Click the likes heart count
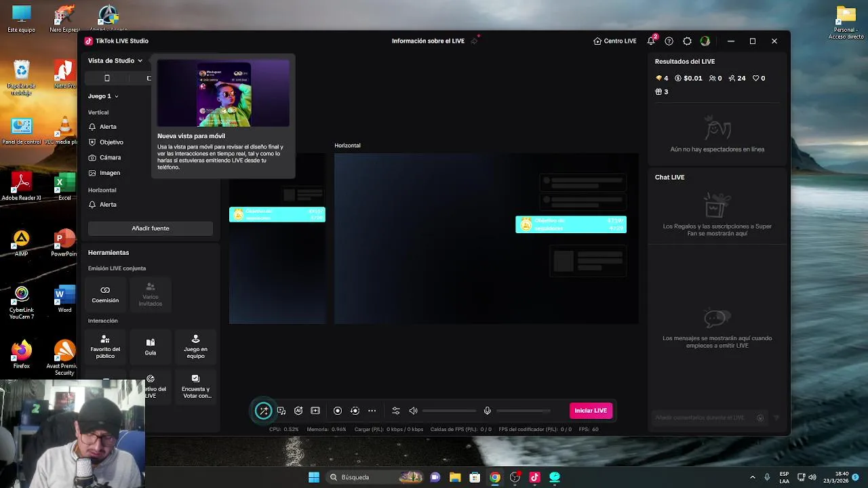The width and height of the screenshot is (868, 488). coord(759,79)
